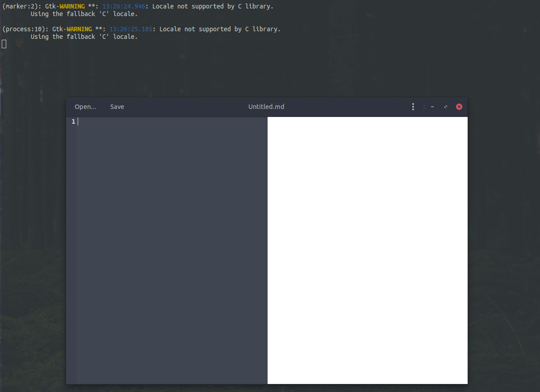Select line number 1 in the gutter
540x392 pixels.
click(x=73, y=121)
